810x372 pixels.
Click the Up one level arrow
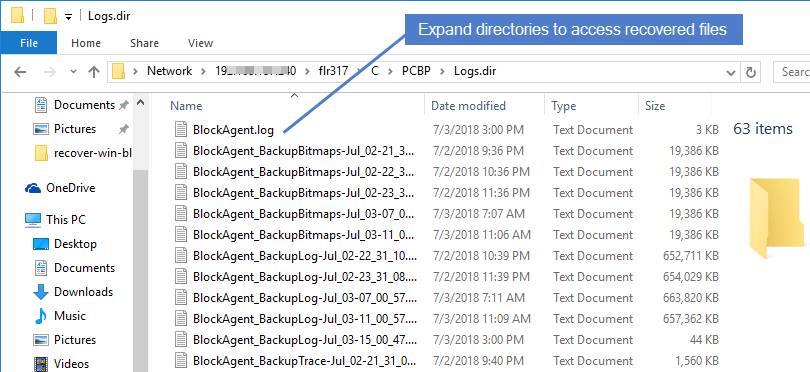tap(94, 72)
